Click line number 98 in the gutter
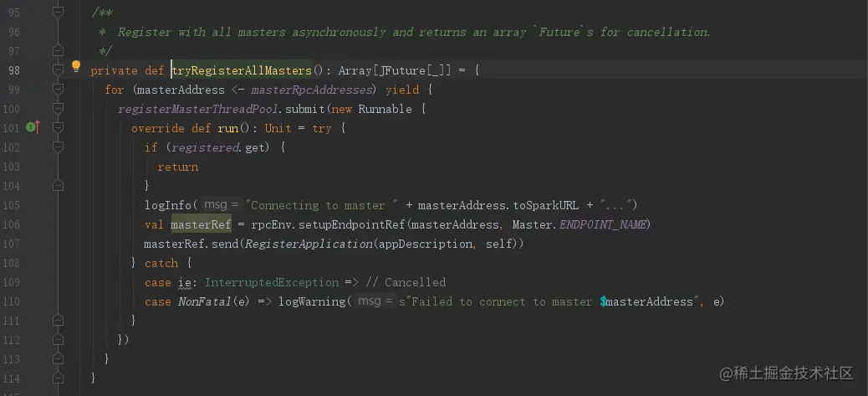Image resolution: width=868 pixels, height=396 pixels. 14,70
